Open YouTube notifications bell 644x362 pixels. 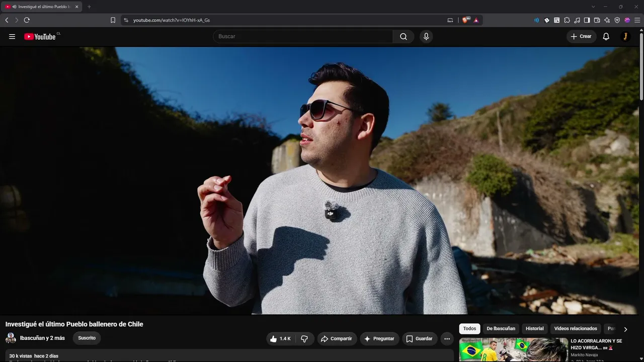point(606,36)
